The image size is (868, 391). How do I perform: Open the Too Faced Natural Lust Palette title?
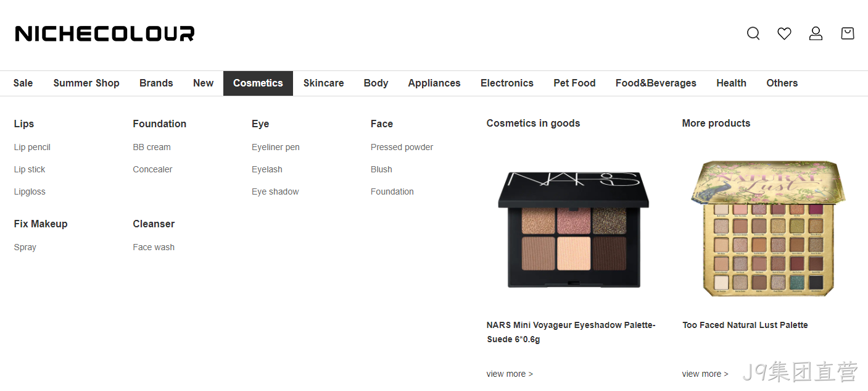coord(745,325)
